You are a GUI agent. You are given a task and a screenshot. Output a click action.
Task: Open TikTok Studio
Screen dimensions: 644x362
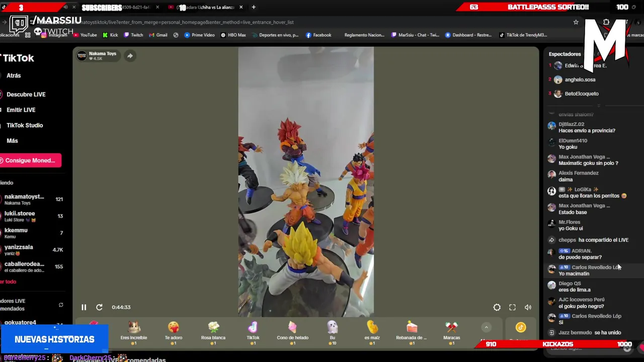click(x=25, y=126)
